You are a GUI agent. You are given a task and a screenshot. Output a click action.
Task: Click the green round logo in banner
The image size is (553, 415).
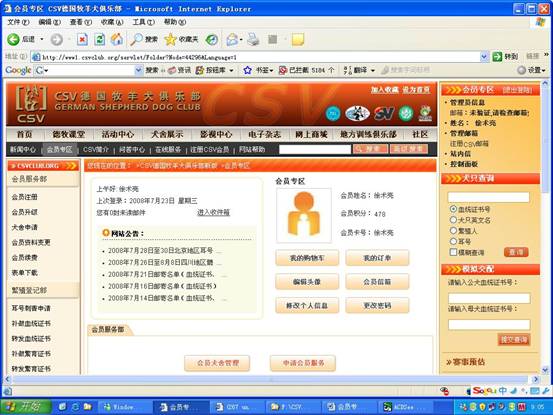[406, 114]
